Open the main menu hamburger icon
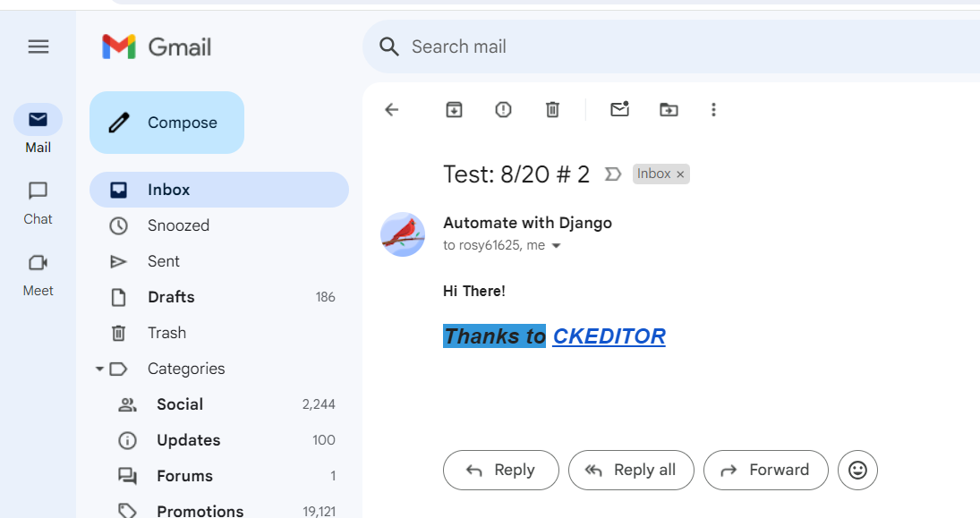This screenshot has height=518, width=980. tap(38, 47)
